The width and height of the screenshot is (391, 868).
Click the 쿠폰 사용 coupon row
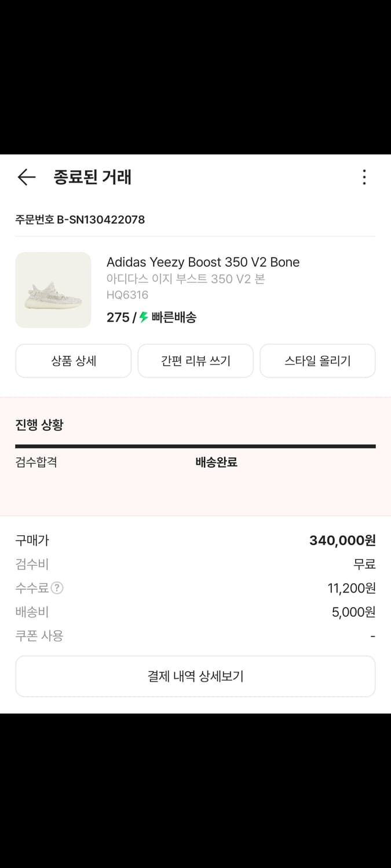[36, 635]
